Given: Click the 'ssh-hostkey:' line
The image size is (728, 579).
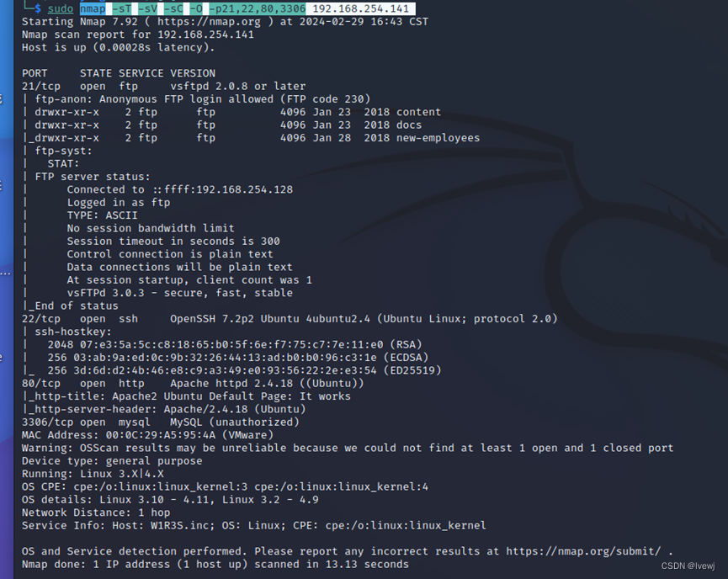Looking at the screenshot, I should 73,332.
